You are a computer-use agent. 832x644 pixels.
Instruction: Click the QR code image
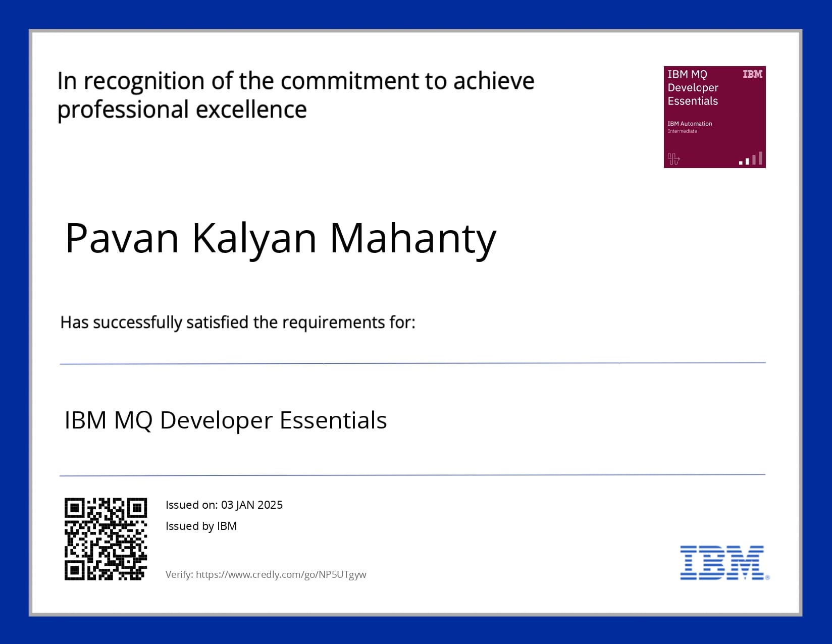(106, 539)
